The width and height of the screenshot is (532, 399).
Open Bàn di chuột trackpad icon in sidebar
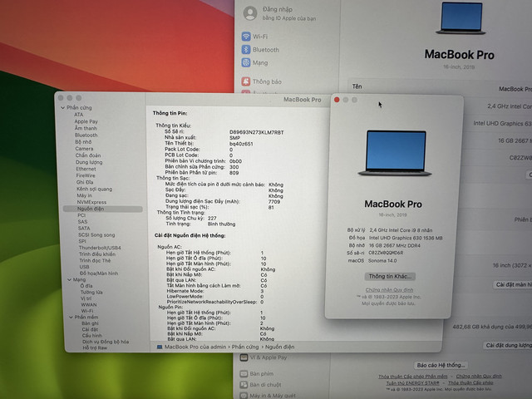(244, 385)
